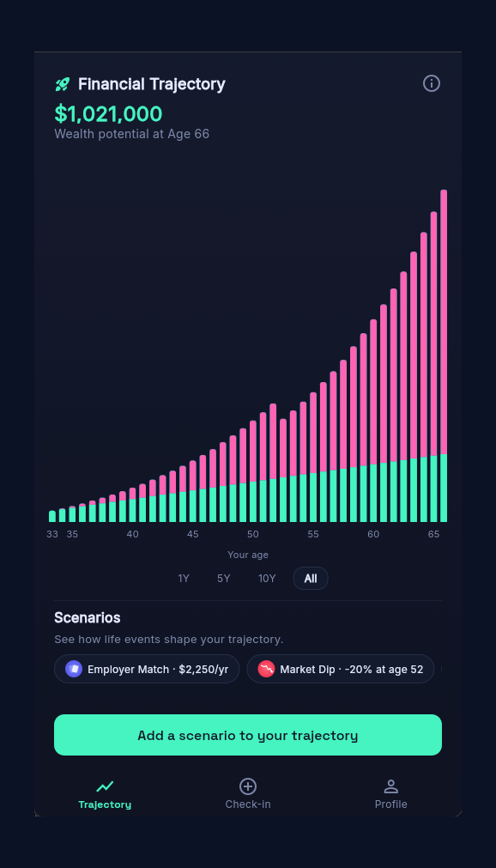Image resolution: width=496 pixels, height=868 pixels.
Task: Open the Profile tab
Action: [x=390, y=794]
